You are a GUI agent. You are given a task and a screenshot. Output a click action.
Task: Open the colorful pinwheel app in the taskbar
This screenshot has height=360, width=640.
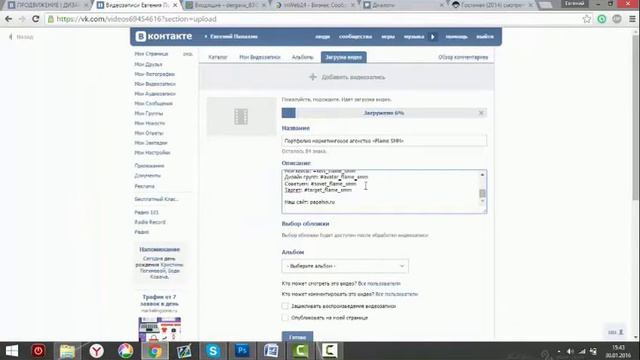126,351
